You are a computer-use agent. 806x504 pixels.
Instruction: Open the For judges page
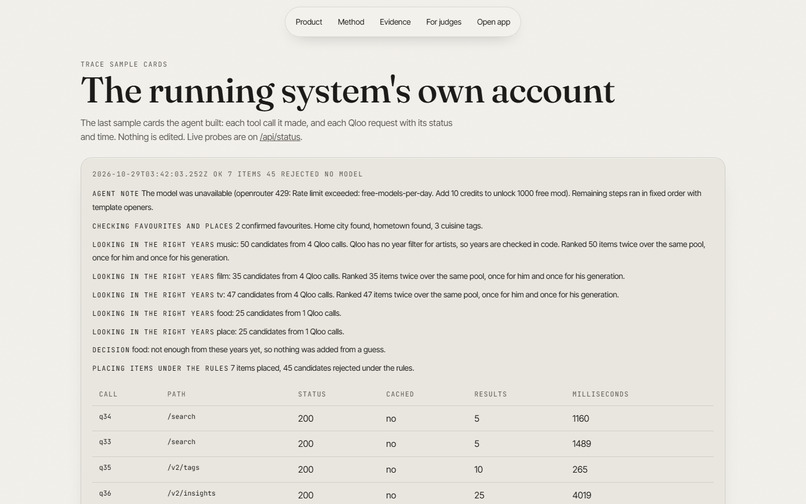pos(443,22)
